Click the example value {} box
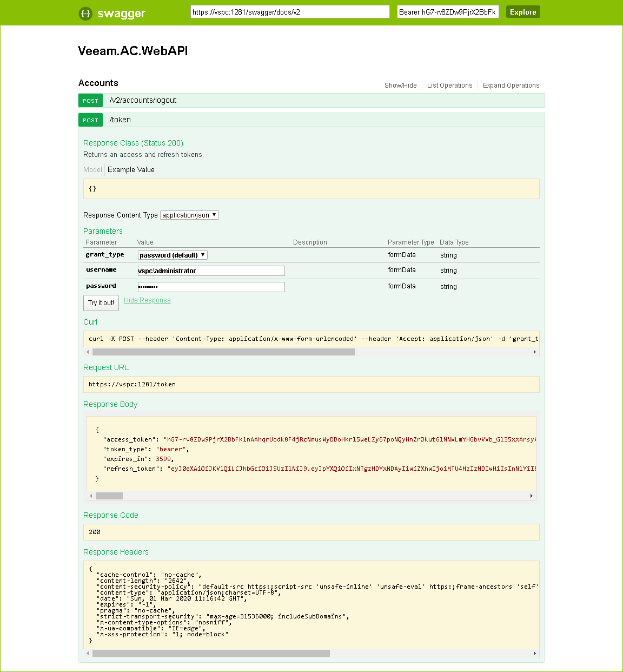 pyautogui.click(x=311, y=189)
